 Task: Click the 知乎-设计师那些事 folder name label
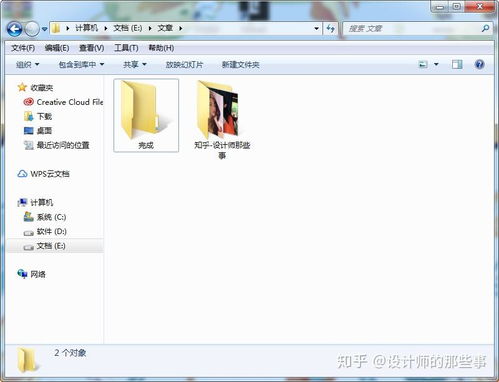pos(222,150)
